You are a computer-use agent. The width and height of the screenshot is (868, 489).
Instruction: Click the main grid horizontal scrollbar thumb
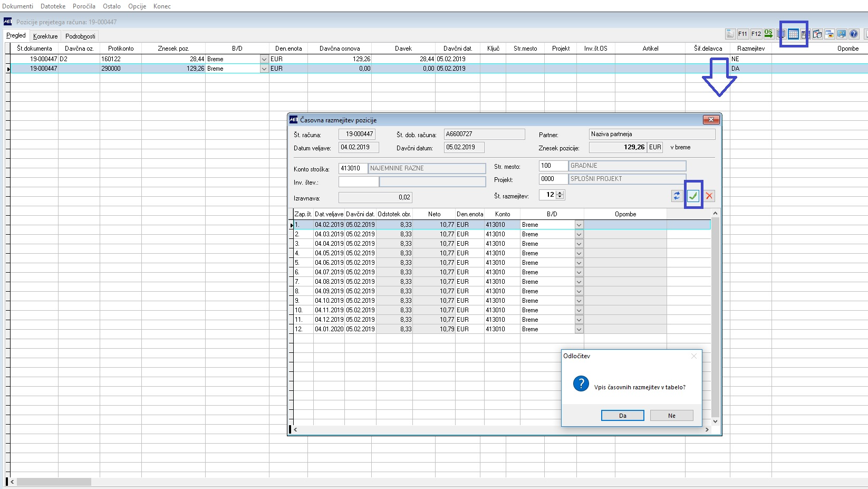(54, 482)
